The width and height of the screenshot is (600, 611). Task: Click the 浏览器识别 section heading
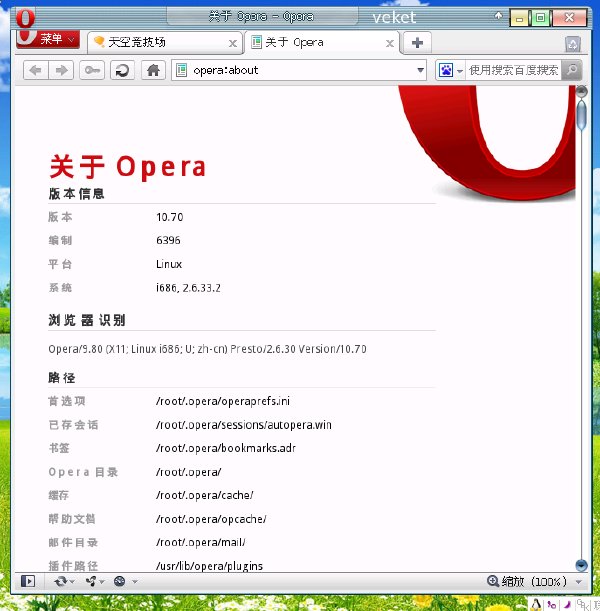[87, 320]
